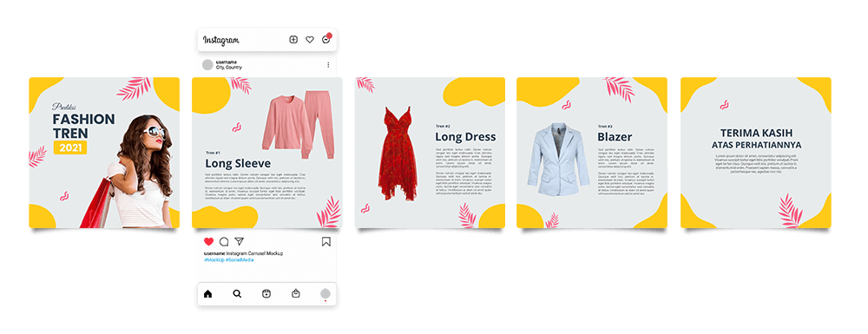868x334 pixels.
Task: Select the Blazer carousel slide
Action: pyautogui.click(x=592, y=153)
